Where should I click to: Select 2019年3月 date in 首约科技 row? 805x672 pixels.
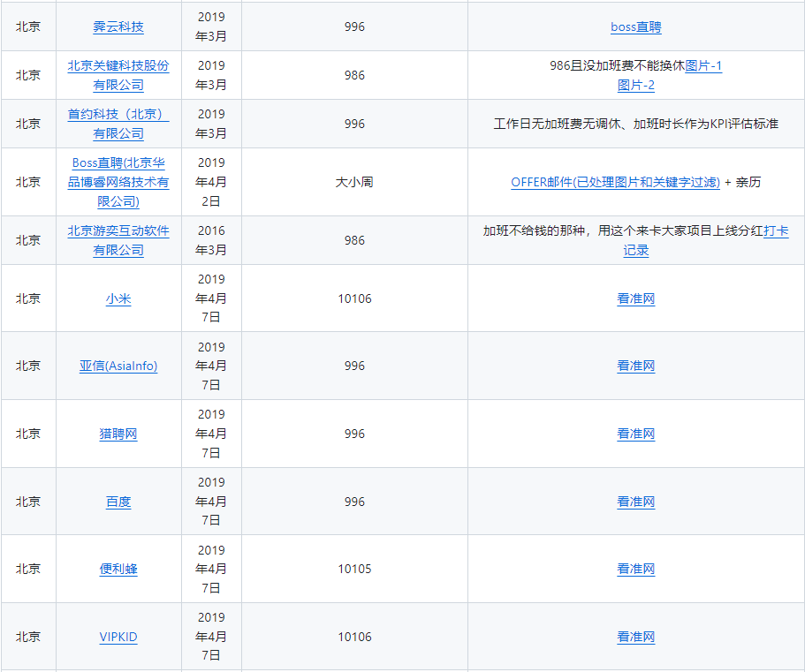(211, 124)
